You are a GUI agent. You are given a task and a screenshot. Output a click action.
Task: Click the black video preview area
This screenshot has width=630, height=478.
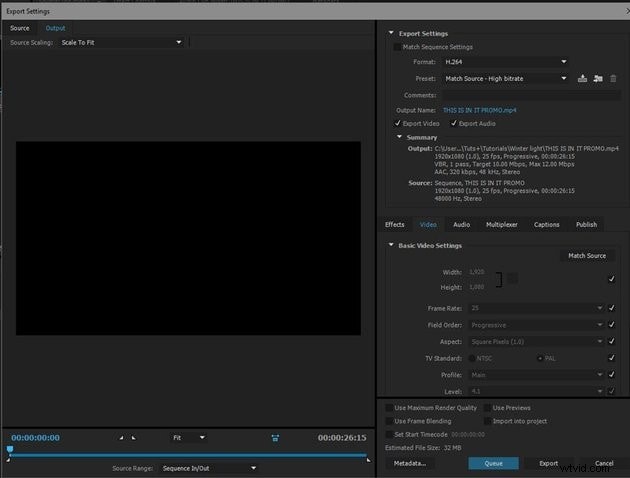188,238
